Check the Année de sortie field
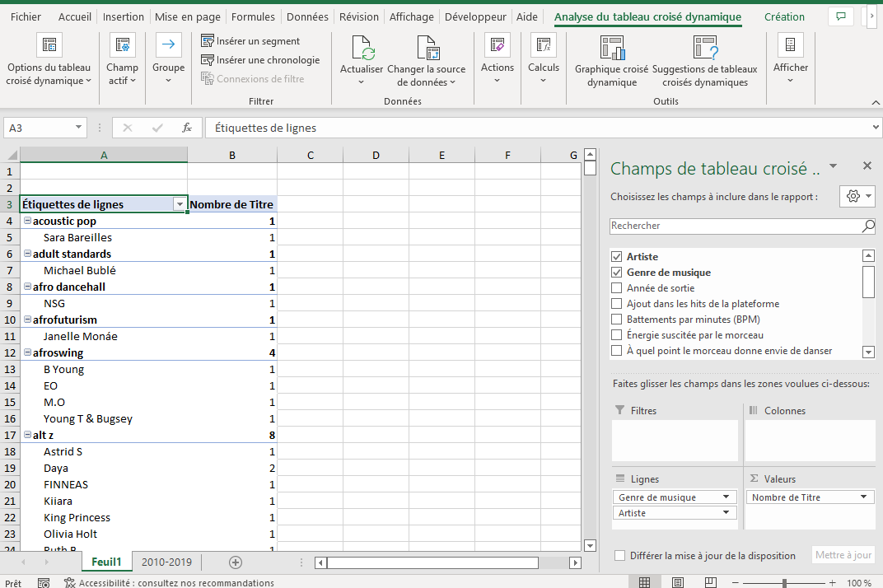Screen dimensions: 883x588 (x=617, y=288)
